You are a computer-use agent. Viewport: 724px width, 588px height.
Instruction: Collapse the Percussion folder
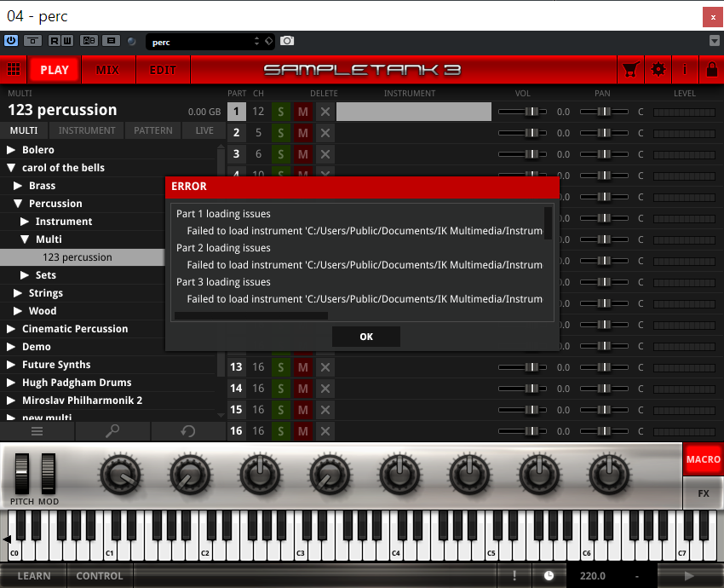coord(18,203)
